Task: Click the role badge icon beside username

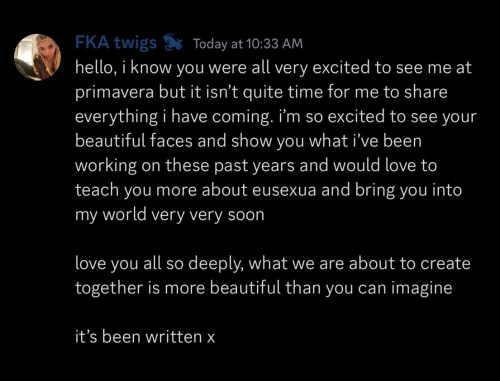Action: click(x=173, y=43)
